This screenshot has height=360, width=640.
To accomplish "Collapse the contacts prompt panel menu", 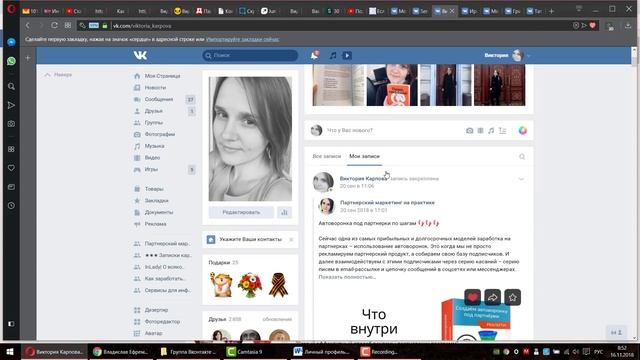I will coord(291,240).
